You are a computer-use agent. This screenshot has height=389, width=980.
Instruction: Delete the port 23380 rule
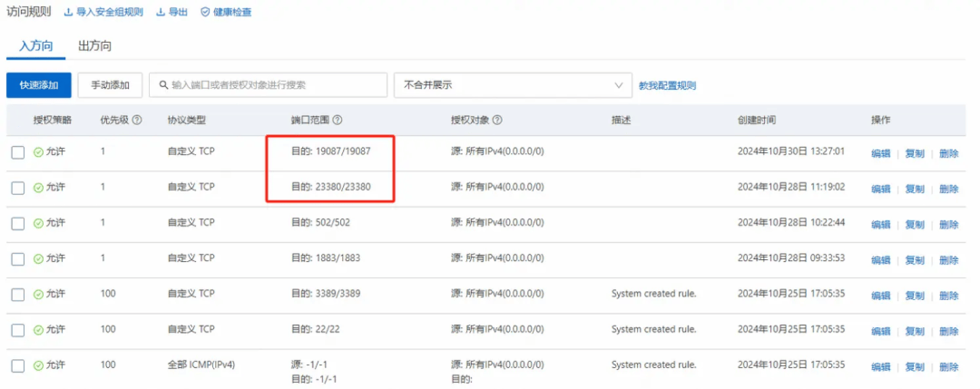[x=949, y=189]
